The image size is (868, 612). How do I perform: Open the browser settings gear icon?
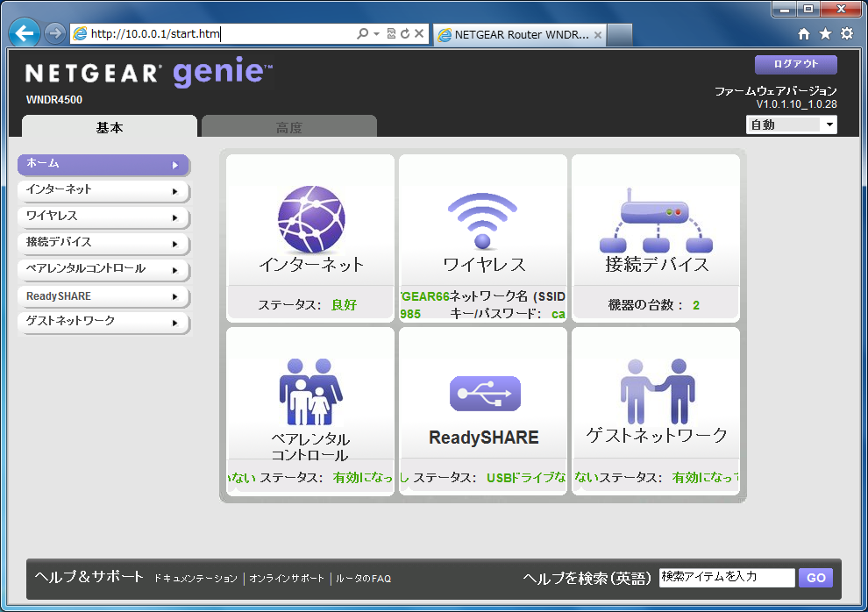point(846,34)
